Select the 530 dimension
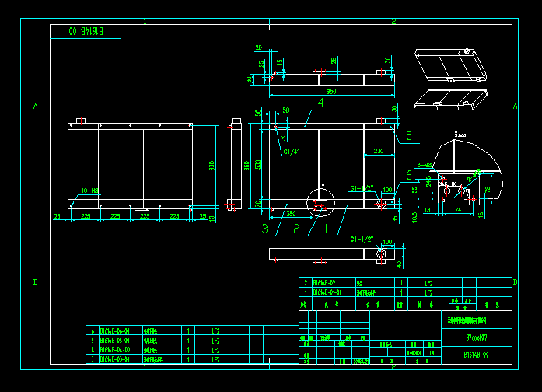542x392 pixels. coord(257,165)
